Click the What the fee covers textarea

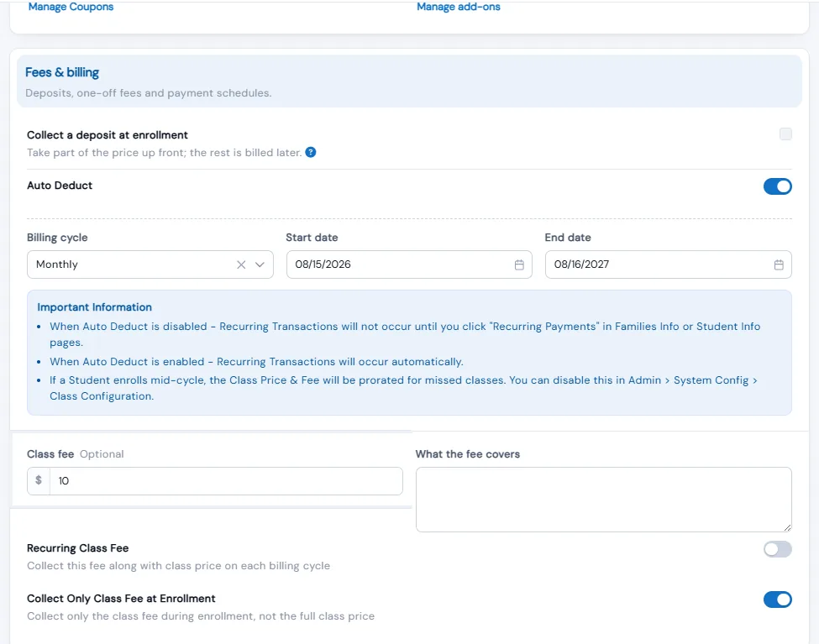pos(603,500)
